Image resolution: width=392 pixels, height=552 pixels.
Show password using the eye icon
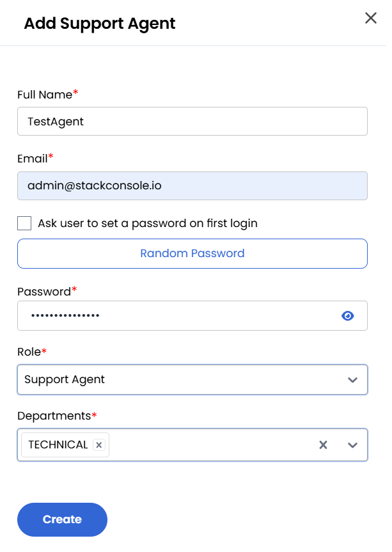tap(348, 315)
